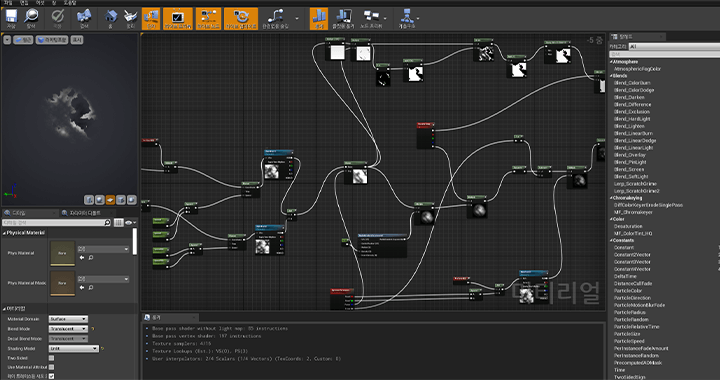Click the Platform Stats icon
The width and height of the screenshot is (720, 380).
(x=343, y=18)
